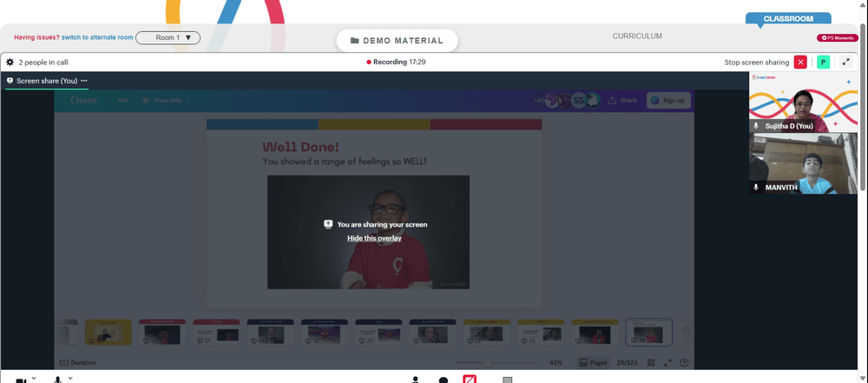Click the Canva Share button
Screen dimensions: 868x383
coord(622,101)
